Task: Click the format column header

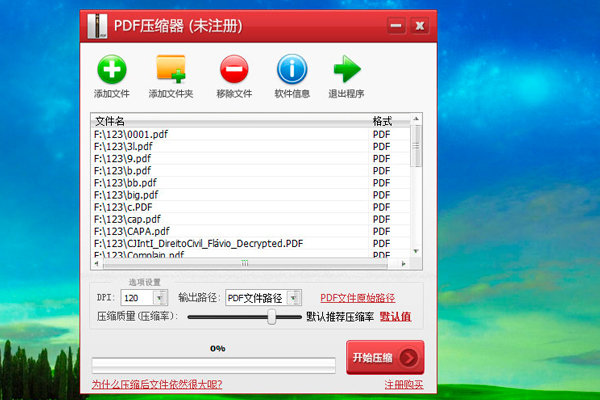Action: point(390,121)
